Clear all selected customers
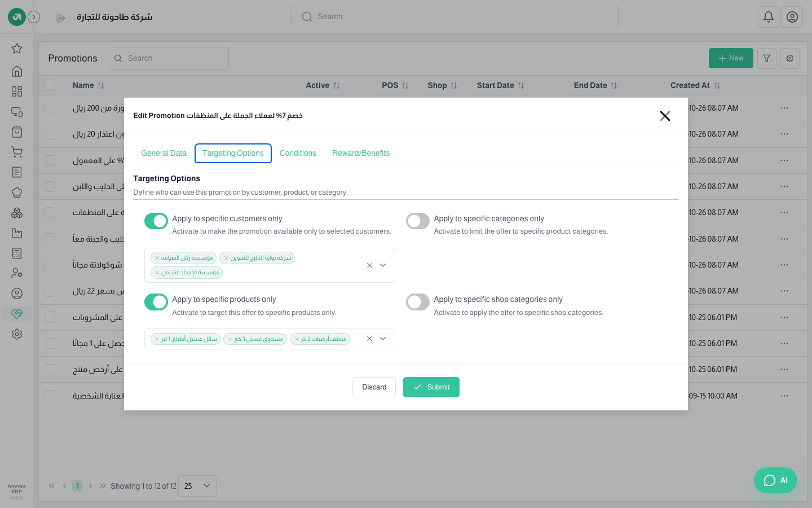The height and width of the screenshot is (508, 812). pos(369,265)
